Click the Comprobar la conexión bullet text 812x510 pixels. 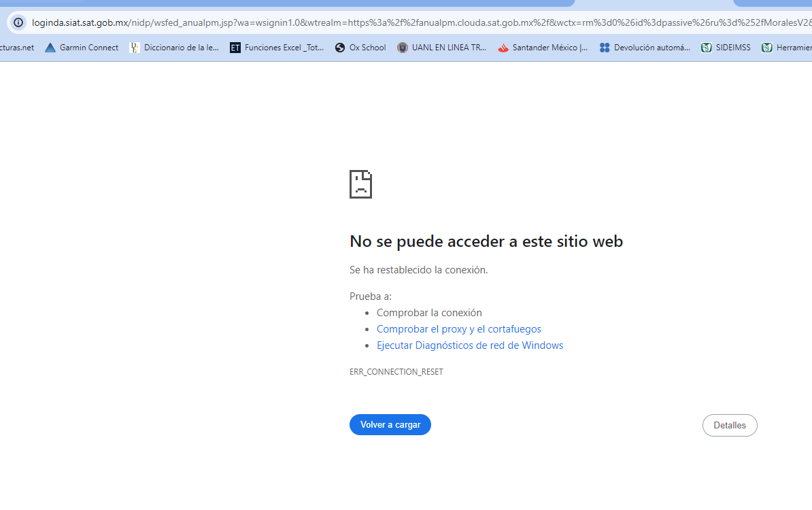[x=429, y=313]
